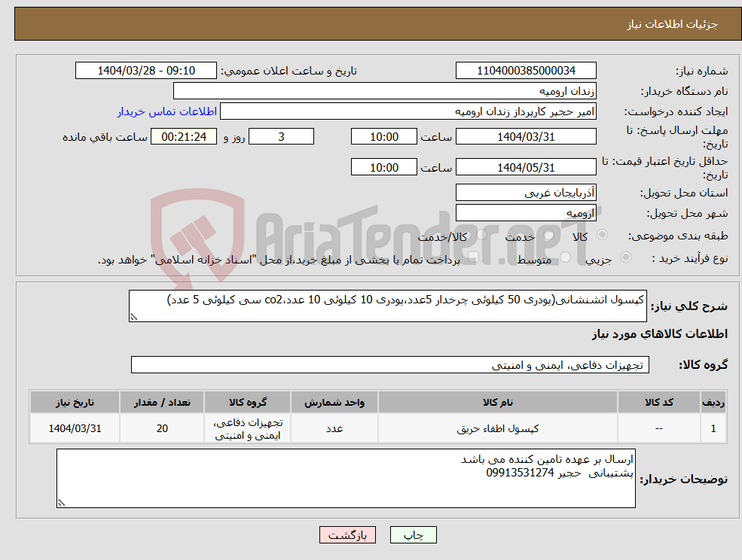
Task: Click the label گروه کالا beside goods group field
Action: coord(703,364)
